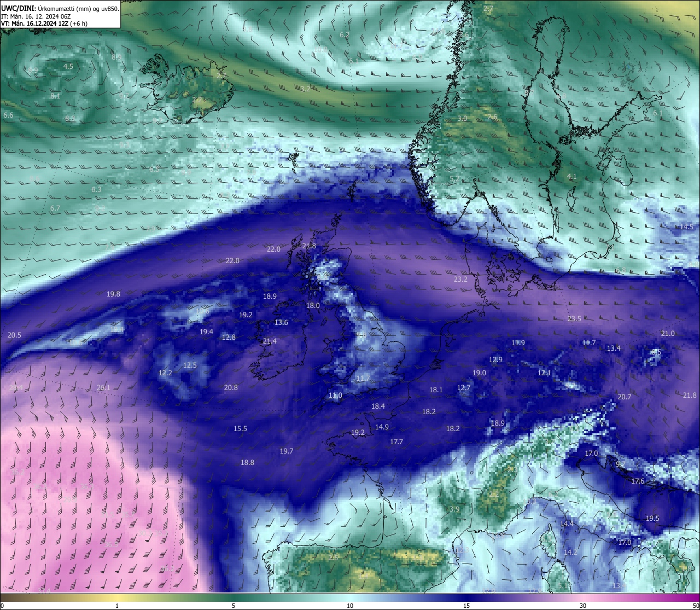This screenshot has height=610, width=700.
Task: Click the header title 'UWC/DINI: Úrkomumætti (mm) og uv850.'
Action: tap(60, 8)
